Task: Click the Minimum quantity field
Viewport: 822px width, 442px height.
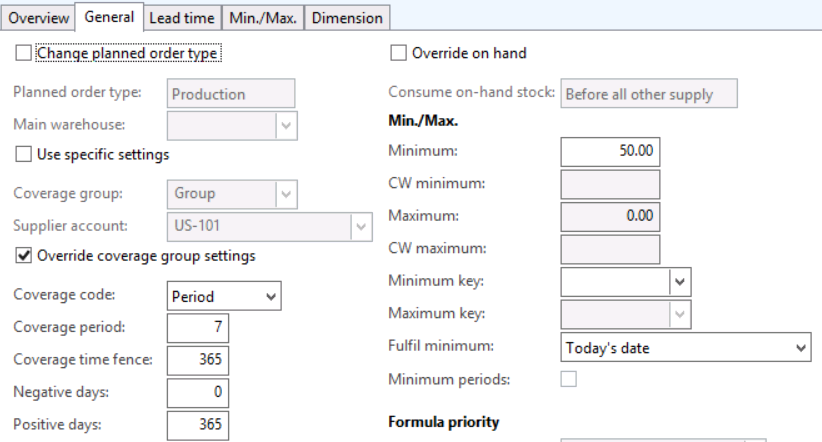Action: pos(610,152)
